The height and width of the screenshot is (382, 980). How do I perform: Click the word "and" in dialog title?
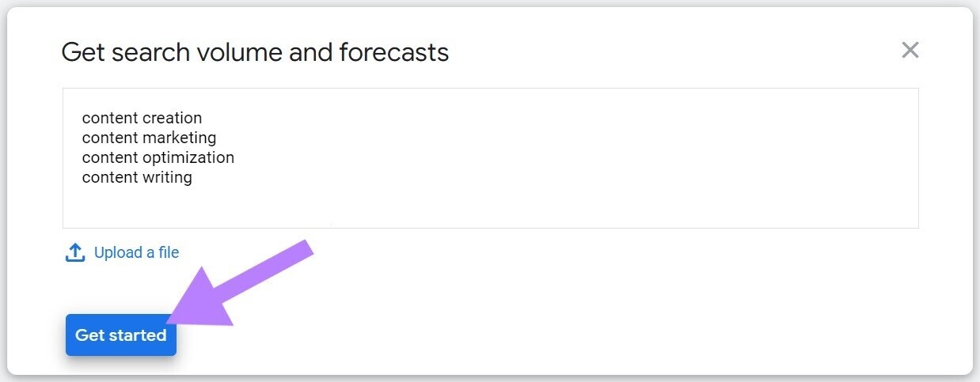[x=313, y=52]
